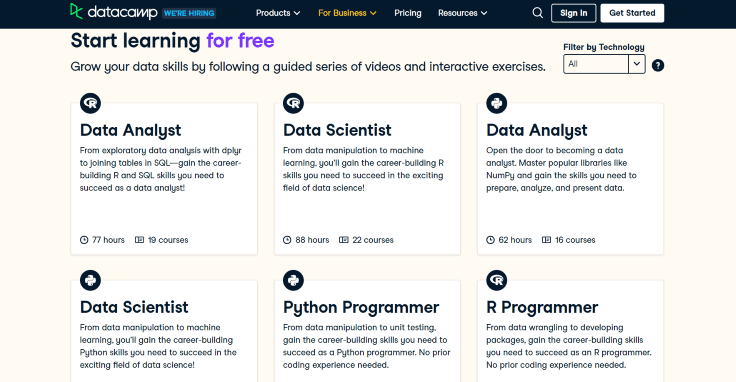The image size is (736, 382).
Task: Click the R icon on the R Data Scientist card
Action: (293, 103)
